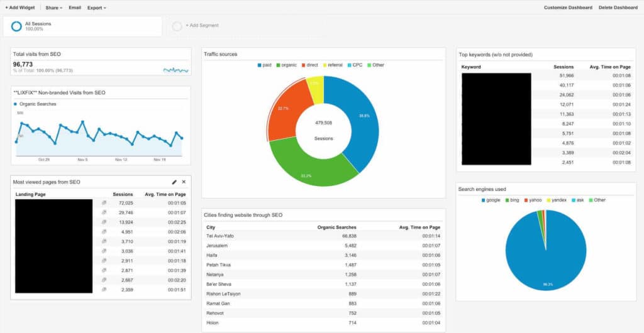Toggle the google legend swatch in Search engines
Screen dimensions: 644x333
483,200
